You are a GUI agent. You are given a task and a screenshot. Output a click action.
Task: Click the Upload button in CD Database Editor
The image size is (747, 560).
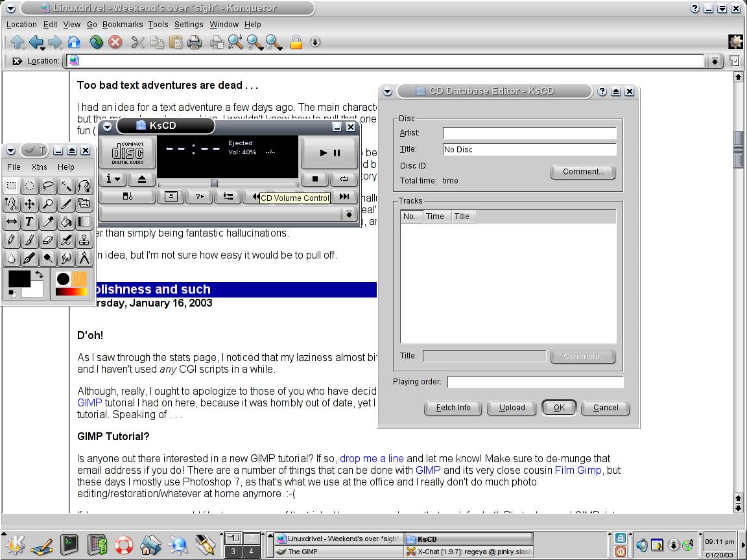pos(512,408)
